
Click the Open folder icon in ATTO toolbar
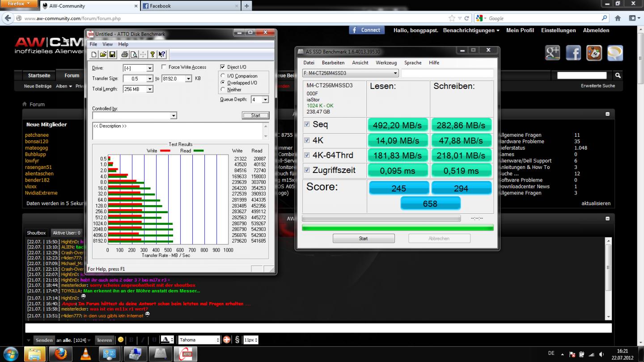pos(103,55)
